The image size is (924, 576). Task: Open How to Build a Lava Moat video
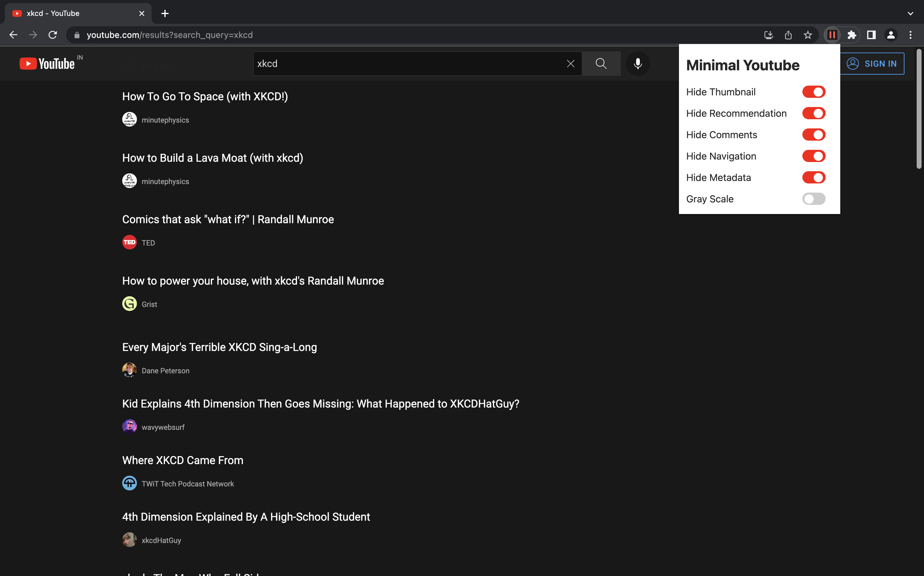[x=212, y=158]
